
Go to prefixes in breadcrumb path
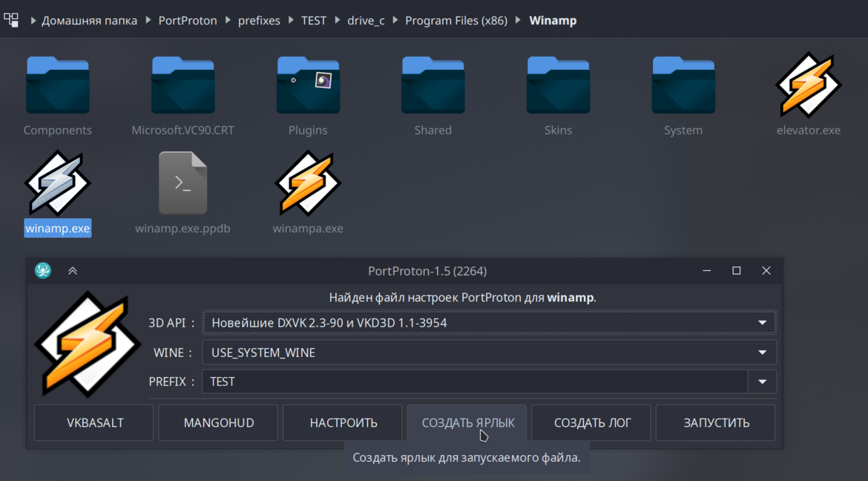tap(259, 21)
